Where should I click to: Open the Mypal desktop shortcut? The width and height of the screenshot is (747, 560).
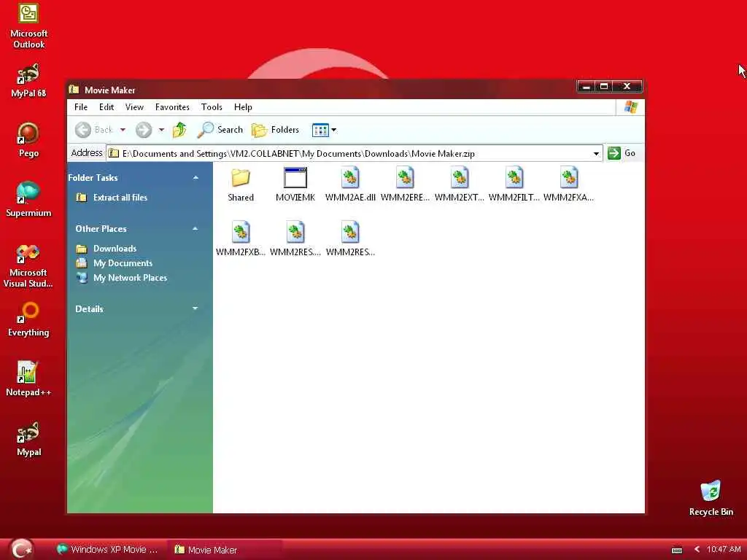[28, 439]
